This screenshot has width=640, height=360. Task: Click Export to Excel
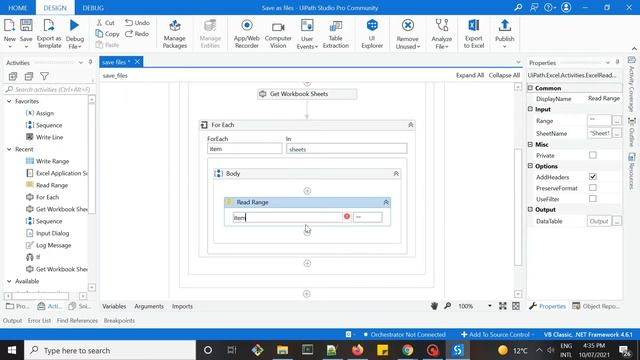pos(473,33)
